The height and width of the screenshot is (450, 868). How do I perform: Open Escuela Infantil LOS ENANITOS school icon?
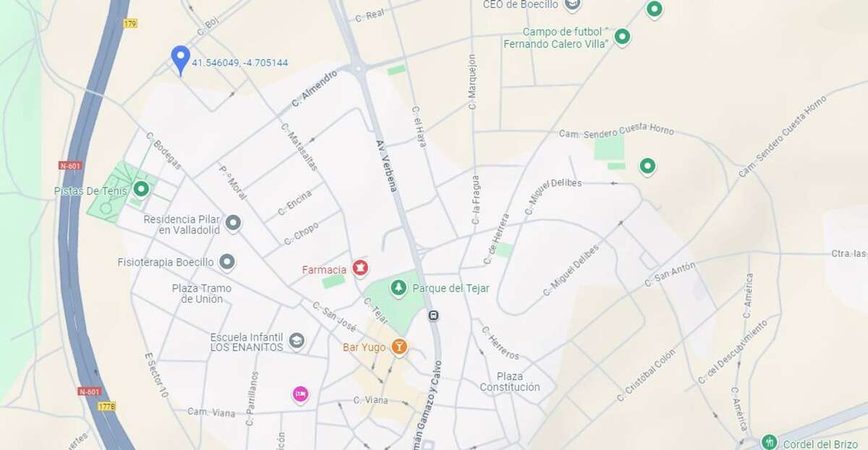tap(297, 341)
